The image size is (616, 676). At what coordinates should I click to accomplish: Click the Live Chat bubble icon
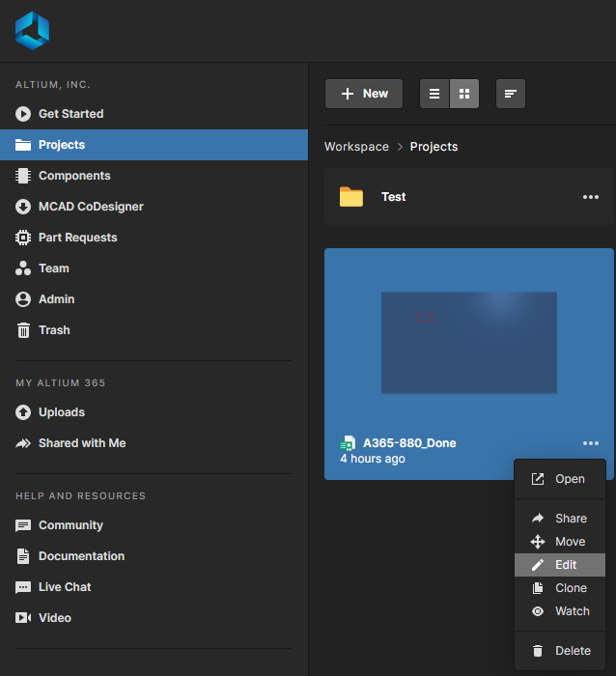pyautogui.click(x=23, y=587)
